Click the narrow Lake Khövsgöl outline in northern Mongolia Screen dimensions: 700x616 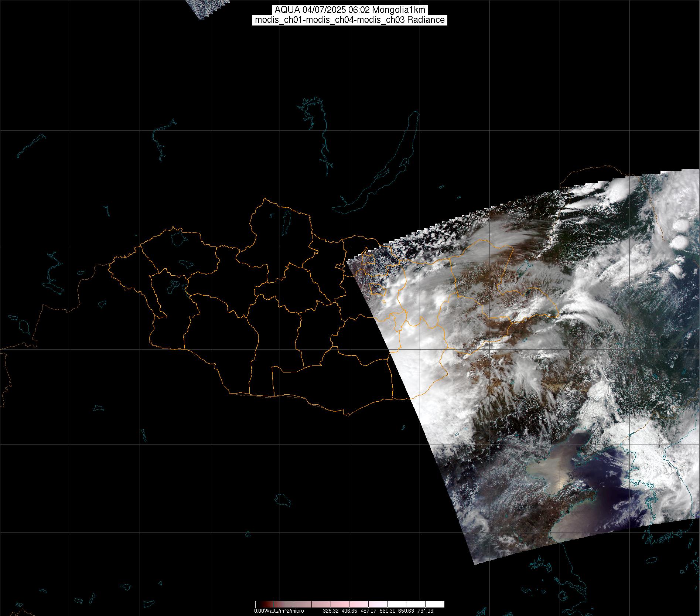click(286, 220)
